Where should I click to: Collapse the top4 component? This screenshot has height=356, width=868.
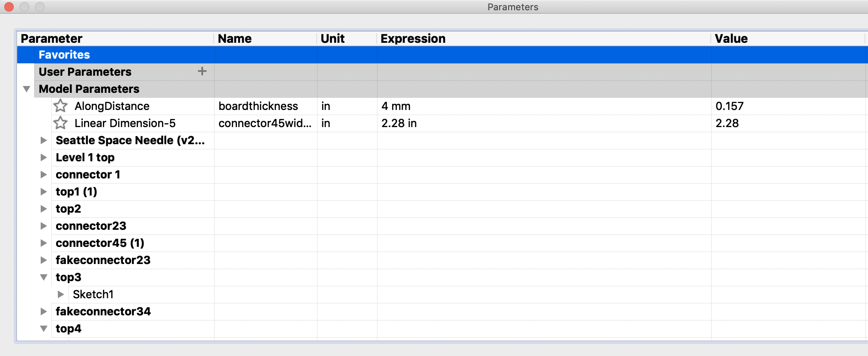point(44,329)
